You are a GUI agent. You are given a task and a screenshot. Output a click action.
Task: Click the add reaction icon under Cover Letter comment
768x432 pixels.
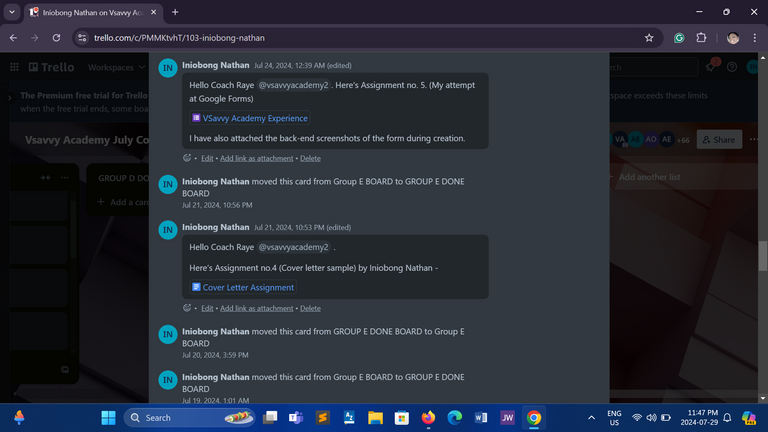point(187,308)
